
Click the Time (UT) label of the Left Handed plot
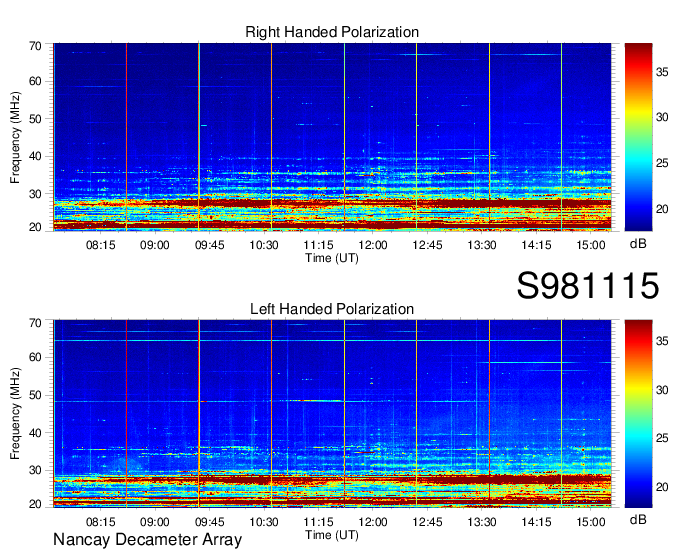coord(332,535)
